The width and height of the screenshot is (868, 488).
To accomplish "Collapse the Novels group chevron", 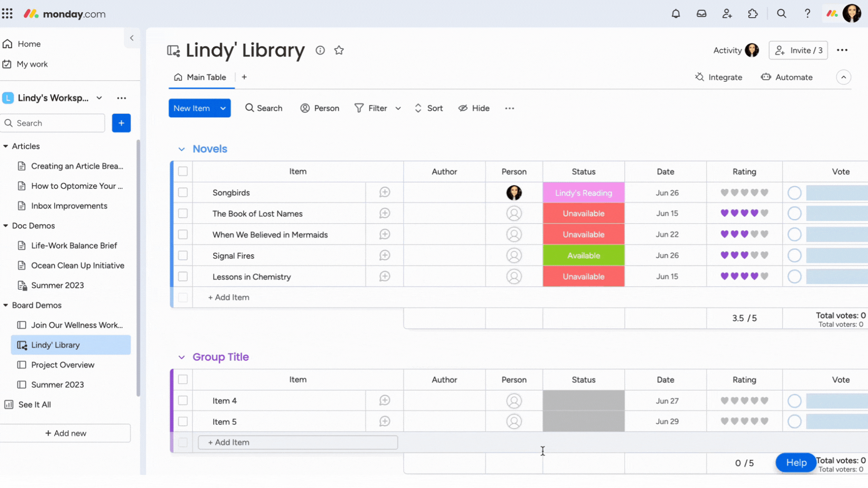I will click(182, 149).
